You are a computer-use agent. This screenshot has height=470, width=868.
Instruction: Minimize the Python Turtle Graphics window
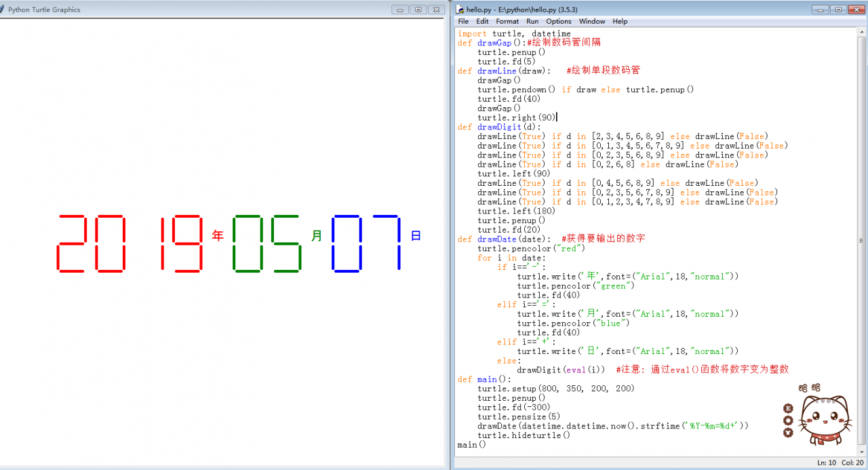pyautogui.click(x=400, y=9)
